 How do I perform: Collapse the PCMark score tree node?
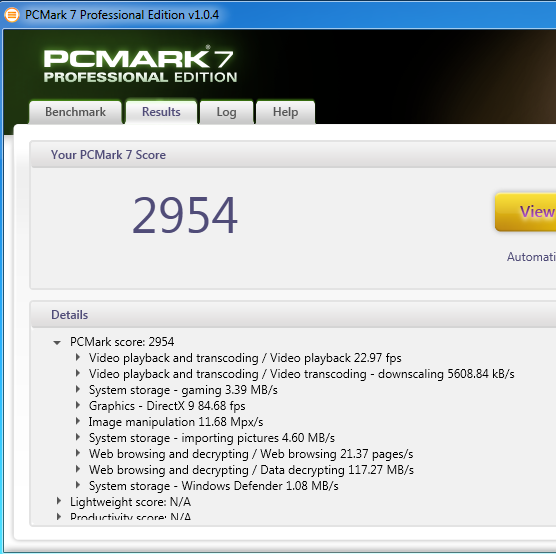coord(57,342)
